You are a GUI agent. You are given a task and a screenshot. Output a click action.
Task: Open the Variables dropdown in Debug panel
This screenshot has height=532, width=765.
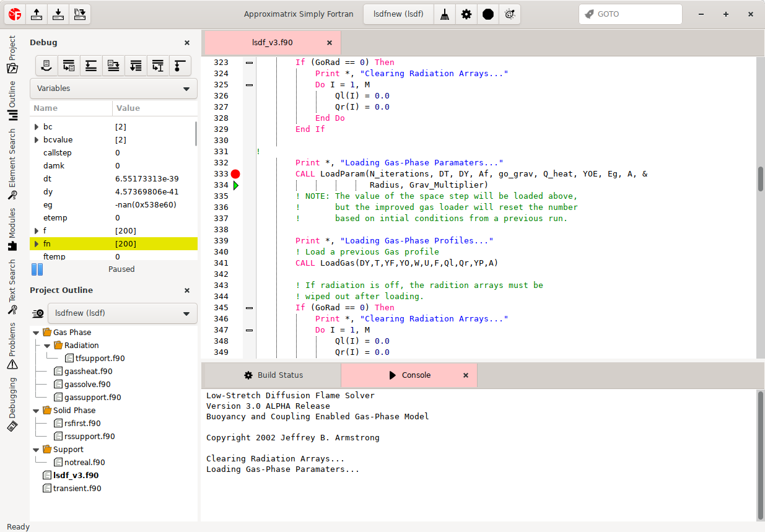113,89
